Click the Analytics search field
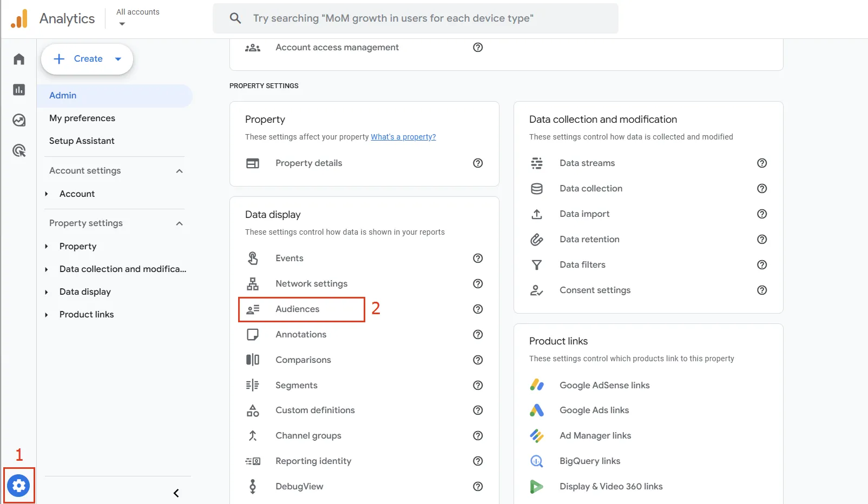The height and width of the screenshot is (504, 868). point(415,18)
